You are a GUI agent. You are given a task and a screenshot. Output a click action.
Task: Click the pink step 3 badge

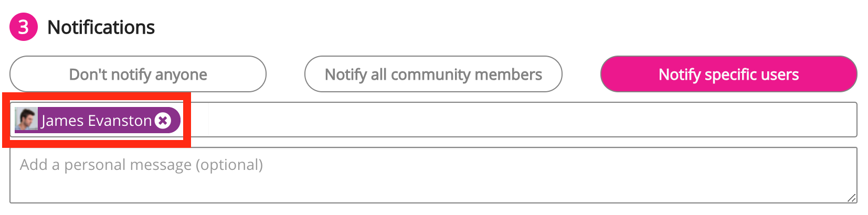24,27
